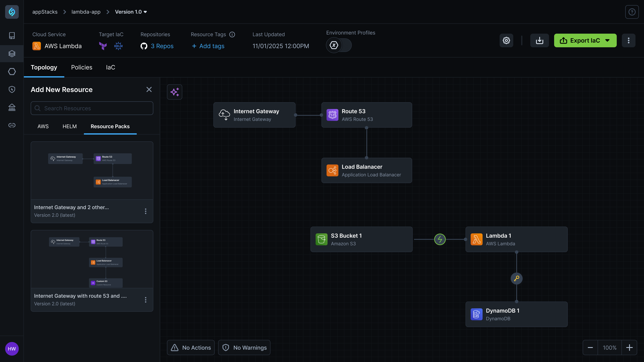Click the "Internet Gateway with route 53 and ...." title

(x=80, y=296)
